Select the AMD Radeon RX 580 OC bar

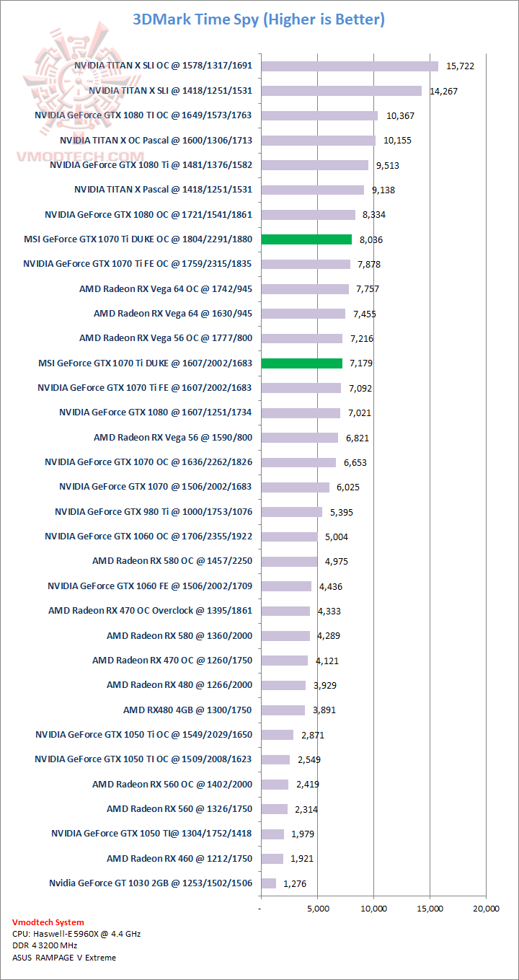pos(289,561)
